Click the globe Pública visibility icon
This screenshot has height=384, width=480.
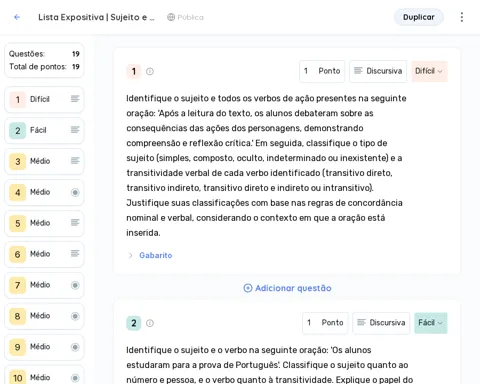pyautogui.click(x=171, y=17)
